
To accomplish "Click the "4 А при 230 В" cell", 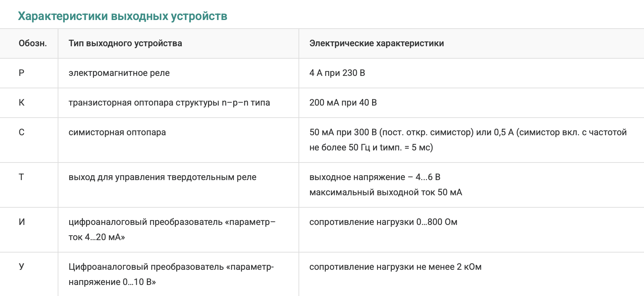I will click(x=337, y=73).
